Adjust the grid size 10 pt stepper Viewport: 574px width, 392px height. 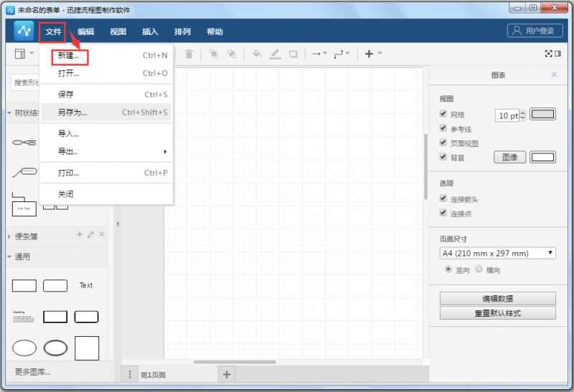pos(523,115)
